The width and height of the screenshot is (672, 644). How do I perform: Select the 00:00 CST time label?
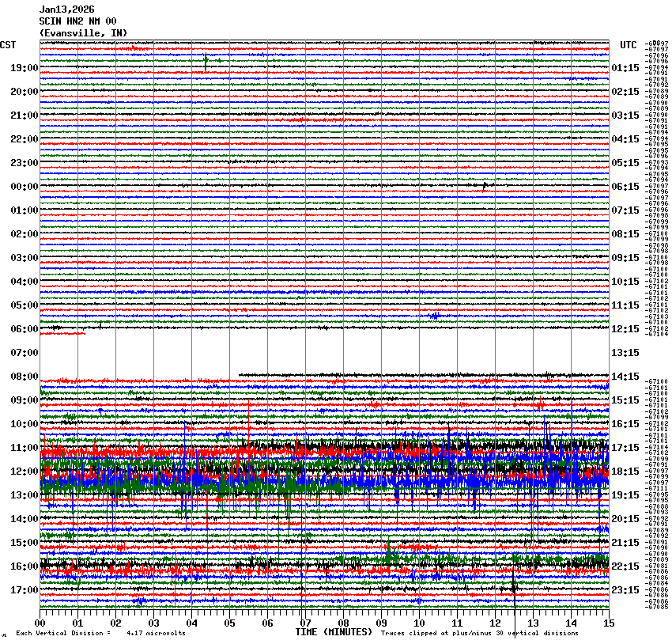coord(25,187)
